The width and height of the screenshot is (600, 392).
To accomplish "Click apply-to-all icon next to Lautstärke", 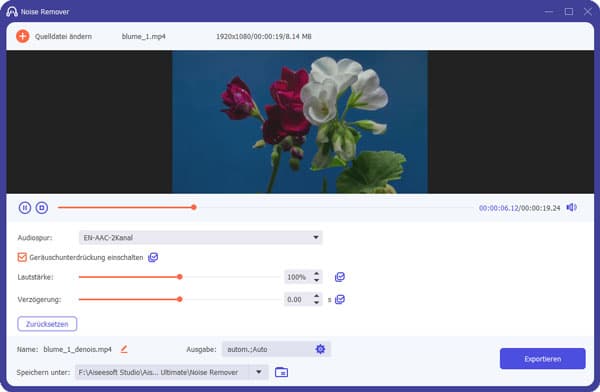I will coord(340,277).
